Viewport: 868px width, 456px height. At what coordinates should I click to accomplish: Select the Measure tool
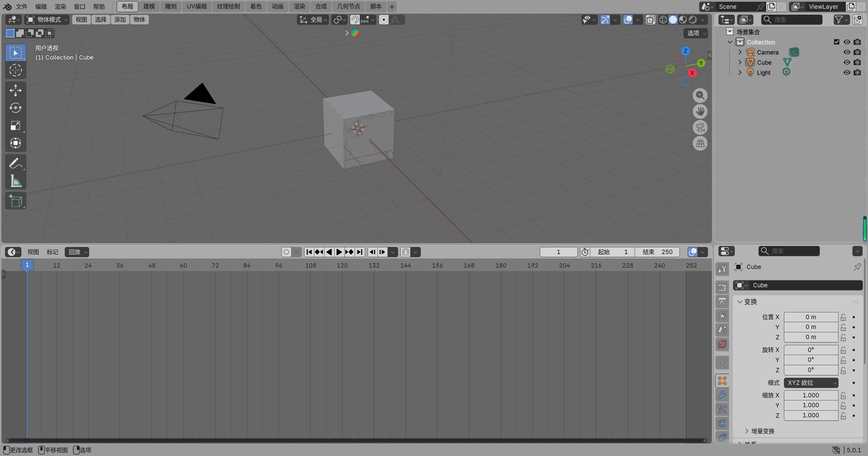[x=15, y=181]
